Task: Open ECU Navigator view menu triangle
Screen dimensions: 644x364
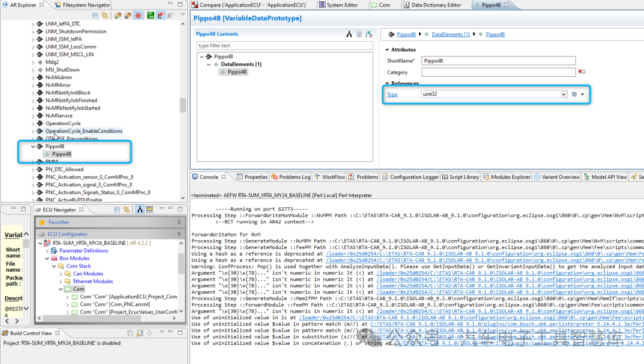Action: pos(162,209)
